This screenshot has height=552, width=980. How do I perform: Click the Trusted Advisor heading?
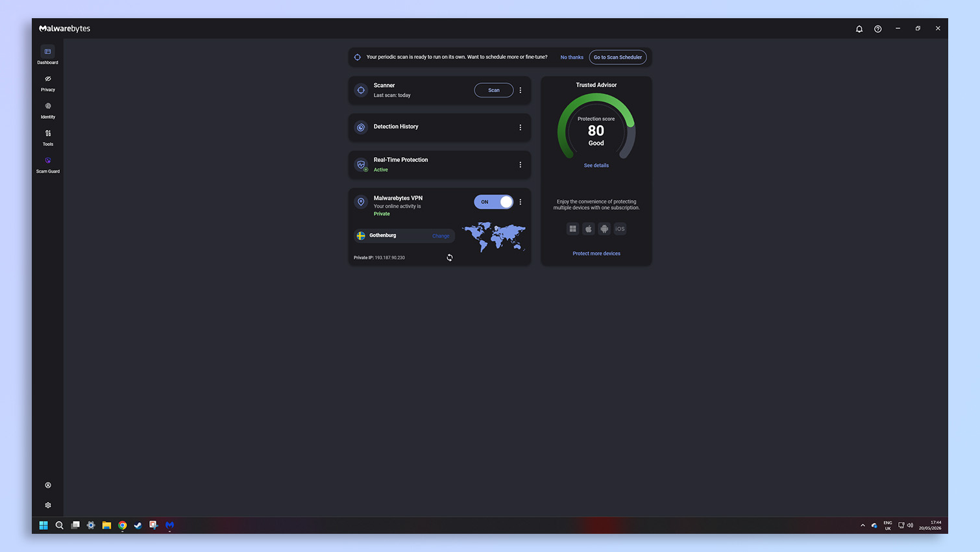coord(596,85)
